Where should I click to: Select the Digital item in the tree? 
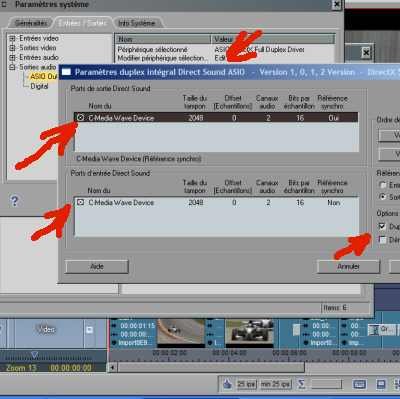(x=39, y=86)
